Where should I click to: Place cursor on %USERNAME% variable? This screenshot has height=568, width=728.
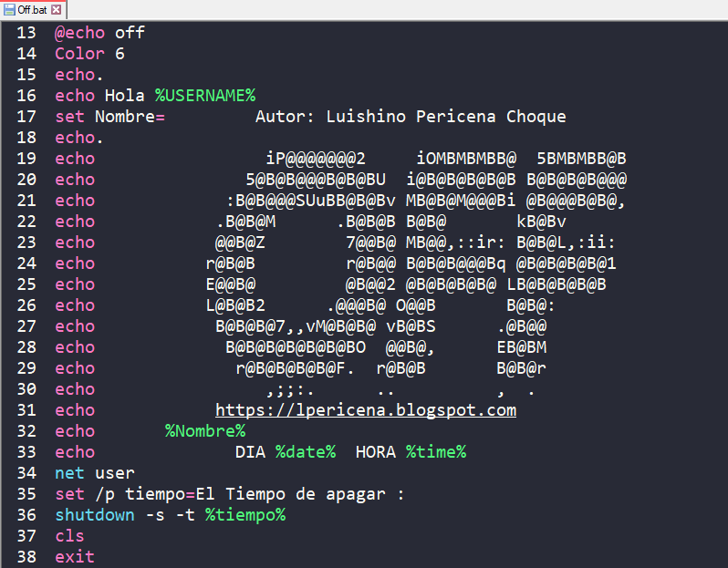point(204,96)
